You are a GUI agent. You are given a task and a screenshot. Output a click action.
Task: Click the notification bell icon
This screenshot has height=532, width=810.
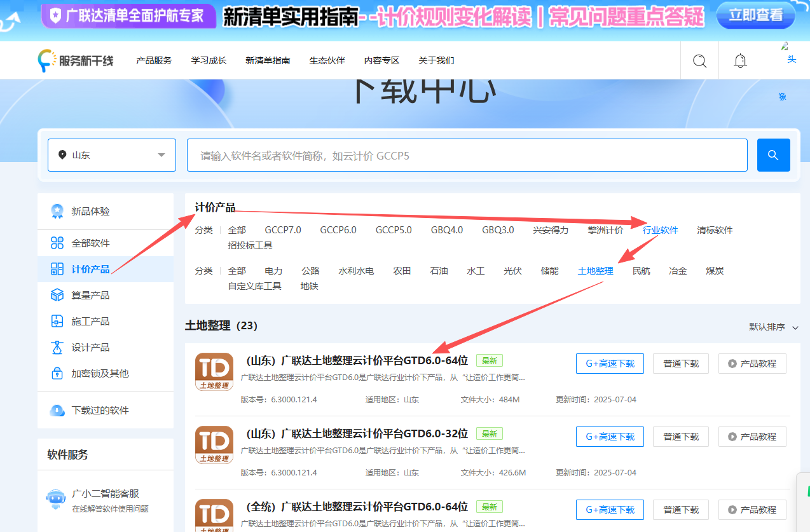tap(739, 60)
